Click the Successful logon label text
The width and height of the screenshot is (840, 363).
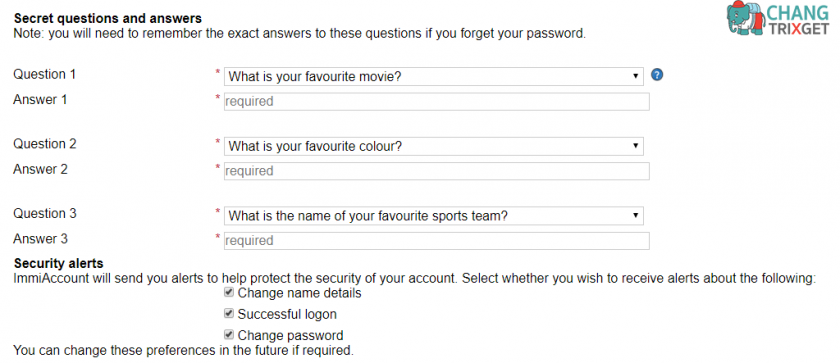point(287,314)
